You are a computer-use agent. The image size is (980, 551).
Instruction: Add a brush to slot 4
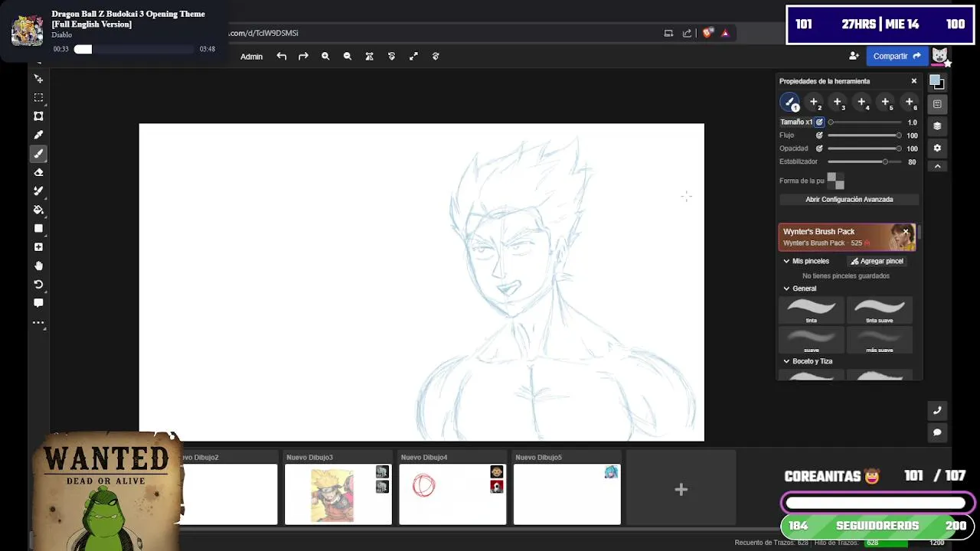[x=861, y=102]
